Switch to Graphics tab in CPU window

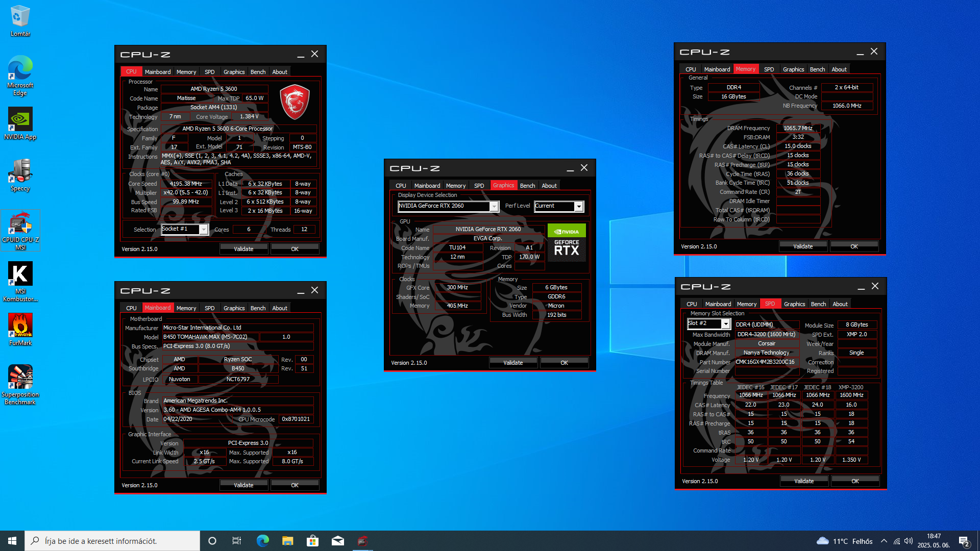[x=234, y=72]
